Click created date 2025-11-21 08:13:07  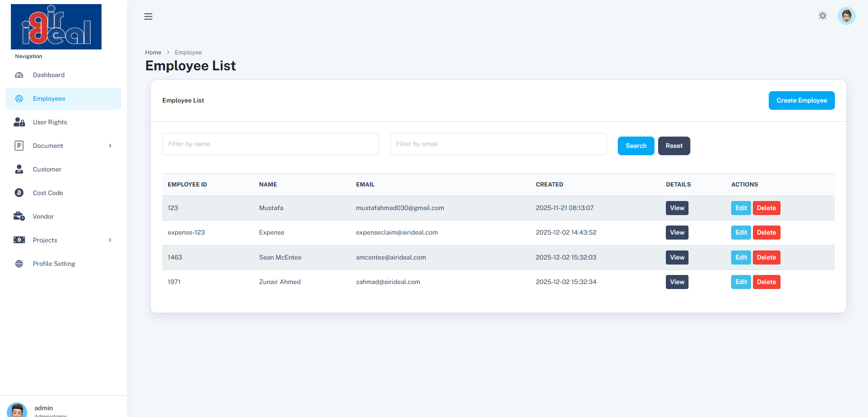(564, 208)
